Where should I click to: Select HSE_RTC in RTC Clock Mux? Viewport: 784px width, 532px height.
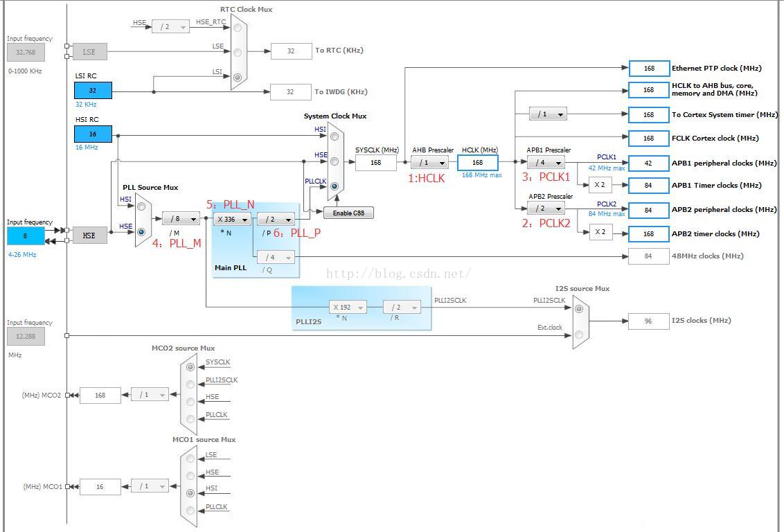point(238,28)
